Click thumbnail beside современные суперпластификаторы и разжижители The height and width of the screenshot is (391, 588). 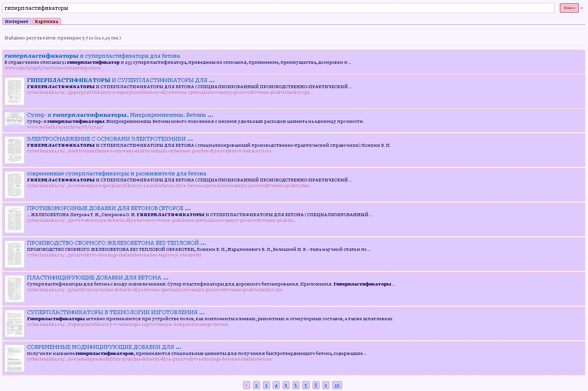tap(14, 184)
